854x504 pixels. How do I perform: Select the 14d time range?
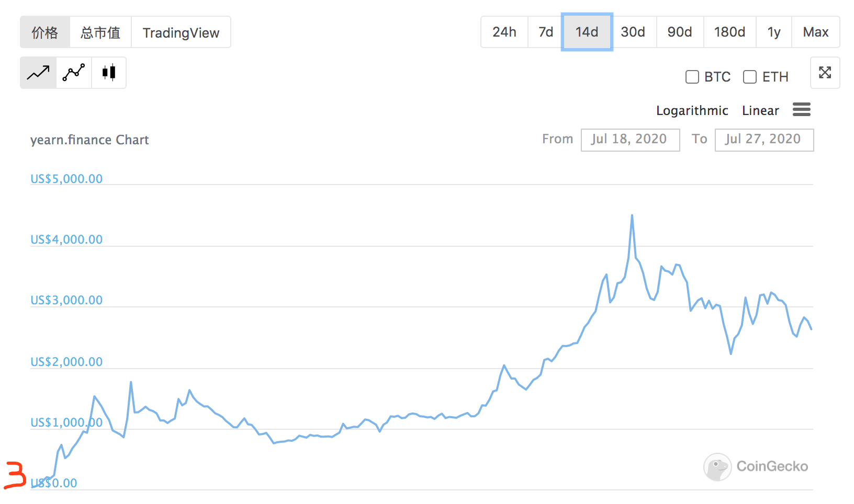point(587,32)
